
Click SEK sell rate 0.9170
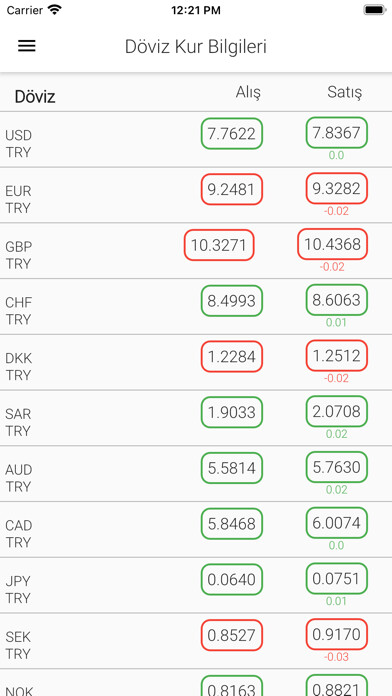[337, 634]
